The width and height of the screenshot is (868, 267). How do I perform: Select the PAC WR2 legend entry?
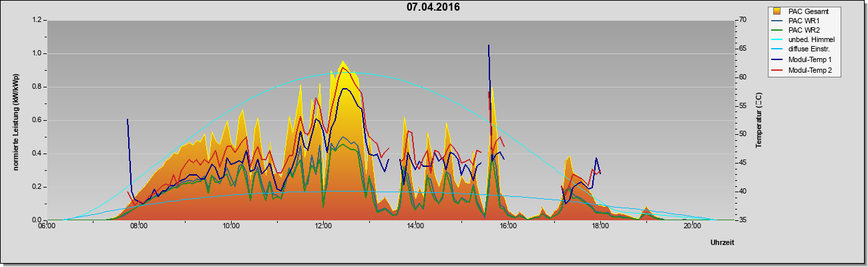point(804,31)
